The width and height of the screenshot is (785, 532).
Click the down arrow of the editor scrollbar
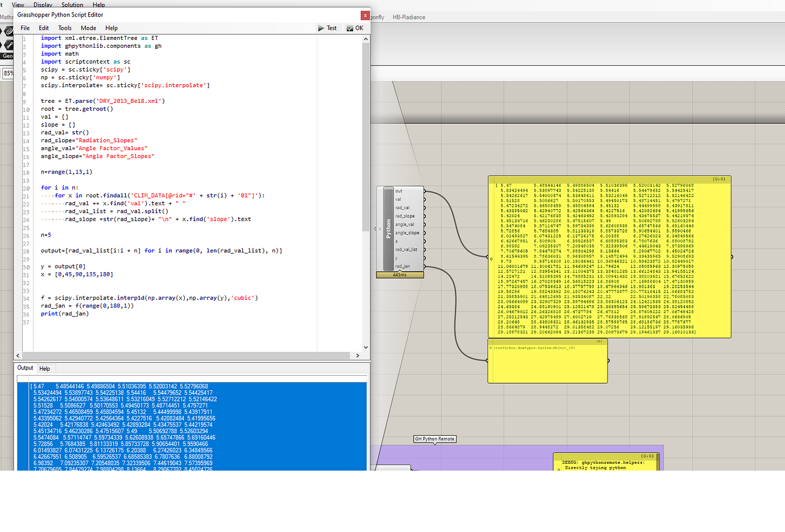click(366, 347)
